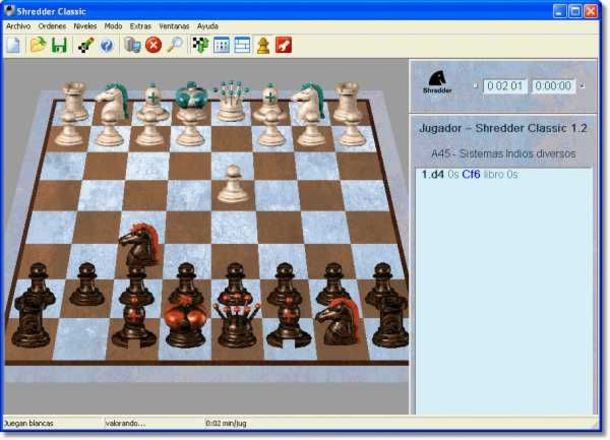Click 'Jugador – Shredder Classic 1.2' header
610x440 pixels.
tap(503, 128)
